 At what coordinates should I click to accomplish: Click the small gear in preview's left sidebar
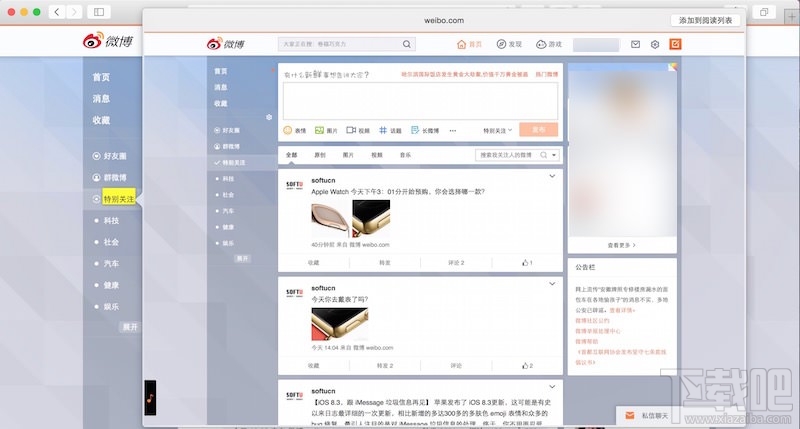pyautogui.click(x=269, y=117)
